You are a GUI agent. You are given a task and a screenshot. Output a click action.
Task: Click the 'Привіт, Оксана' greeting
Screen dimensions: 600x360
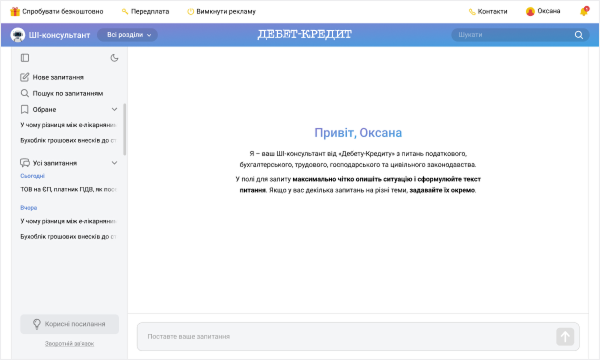pos(358,133)
